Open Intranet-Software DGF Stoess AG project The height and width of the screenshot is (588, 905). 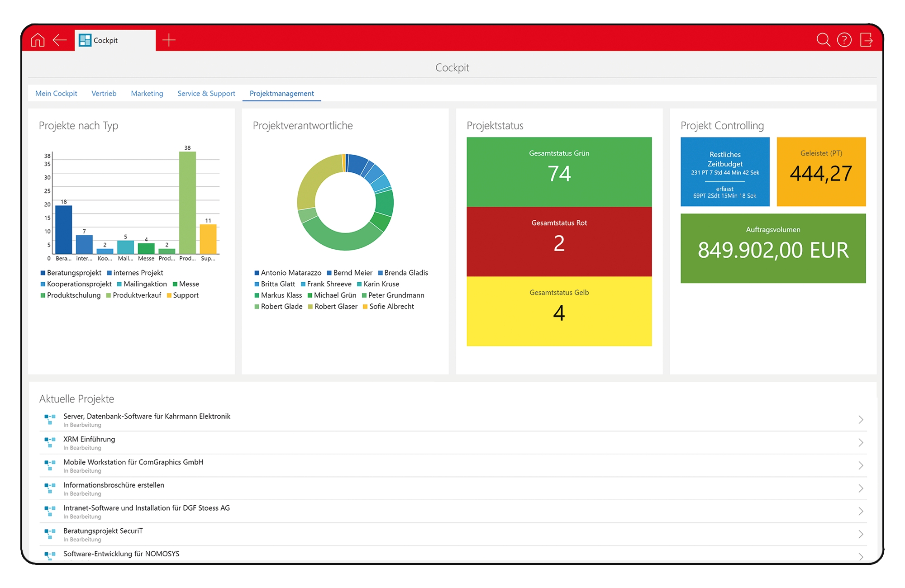[x=146, y=508]
